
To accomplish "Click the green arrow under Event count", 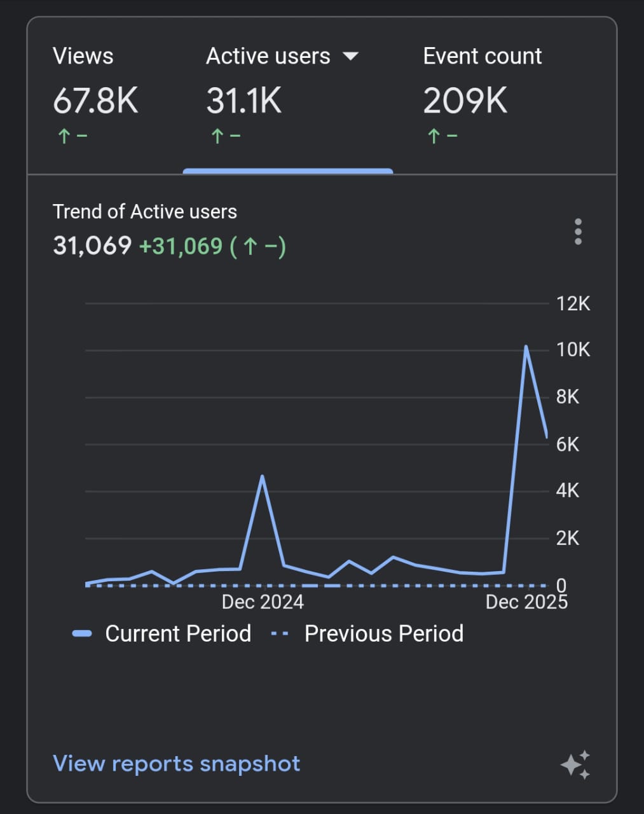I will tap(434, 136).
